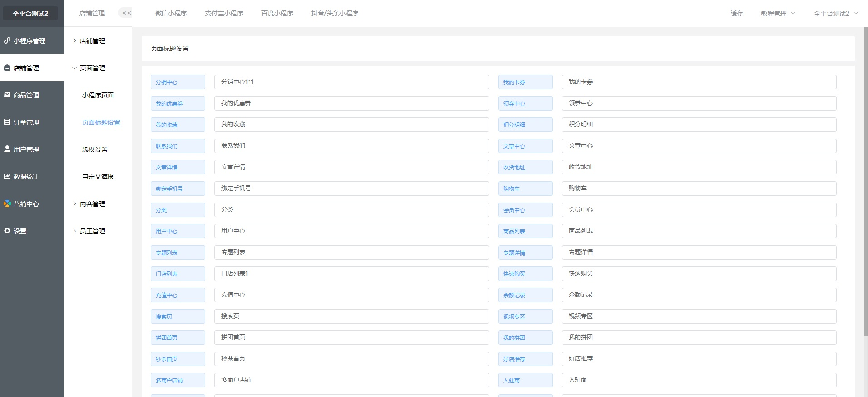The width and height of the screenshot is (868, 397).
Task: Open 小程序页面 submenu item
Action: (x=98, y=95)
